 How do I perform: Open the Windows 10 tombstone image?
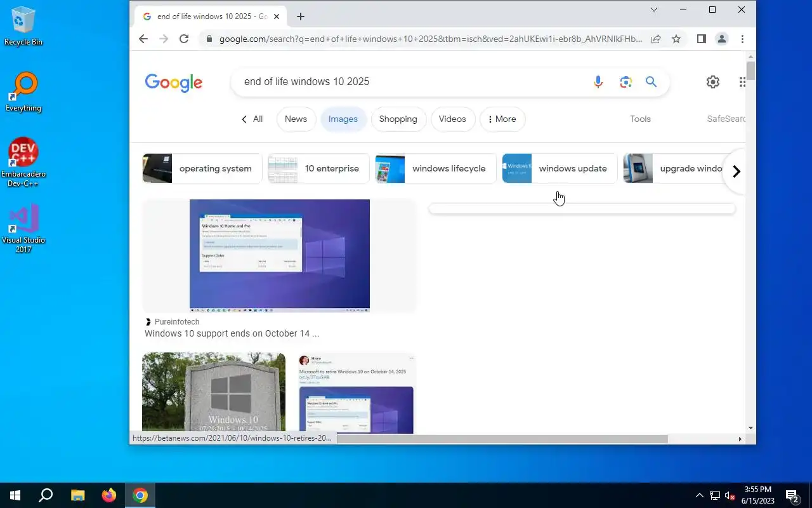click(214, 392)
